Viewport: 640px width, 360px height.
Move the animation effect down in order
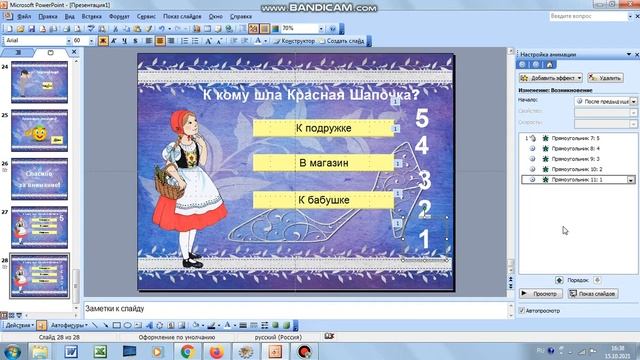point(597,280)
